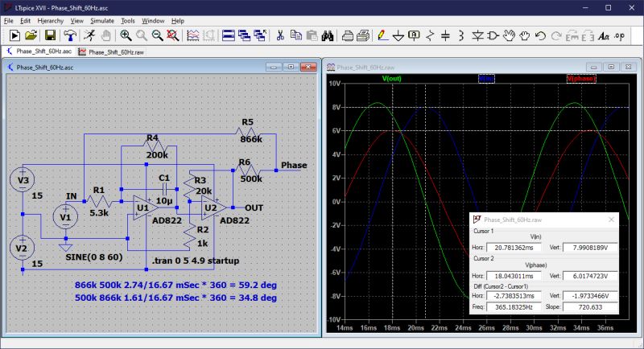This screenshot has height=349, width=644.
Task: Select the Label Net tool
Action: (414, 35)
